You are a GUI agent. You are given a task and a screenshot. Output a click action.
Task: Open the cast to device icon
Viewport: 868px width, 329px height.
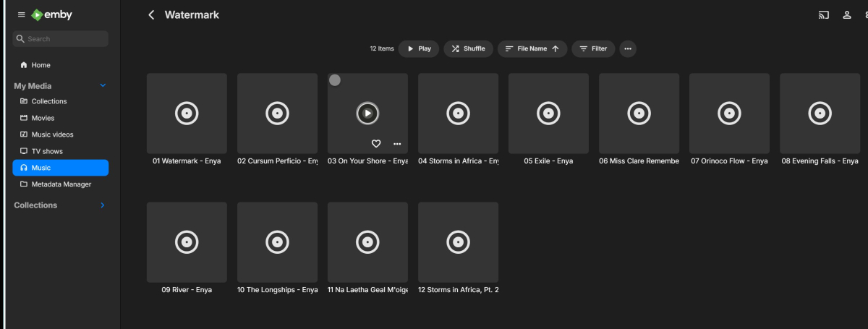tap(824, 14)
